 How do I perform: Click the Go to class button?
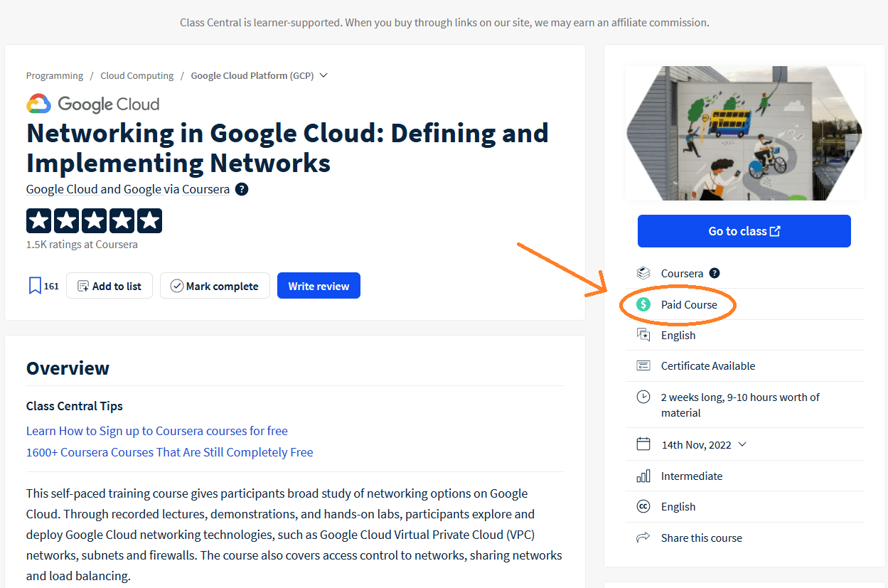click(x=744, y=231)
